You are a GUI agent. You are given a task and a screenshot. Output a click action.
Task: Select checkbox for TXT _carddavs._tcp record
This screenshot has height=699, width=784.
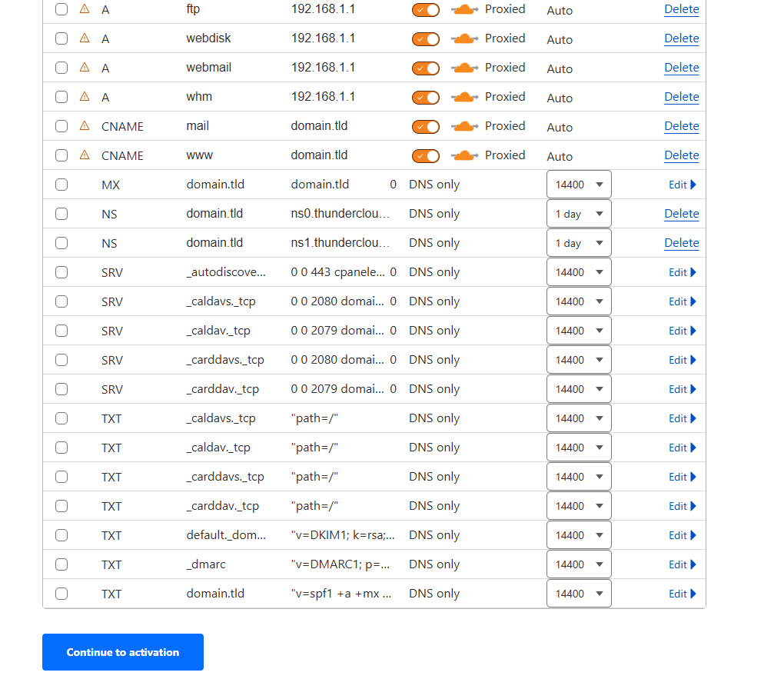[x=61, y=477]
